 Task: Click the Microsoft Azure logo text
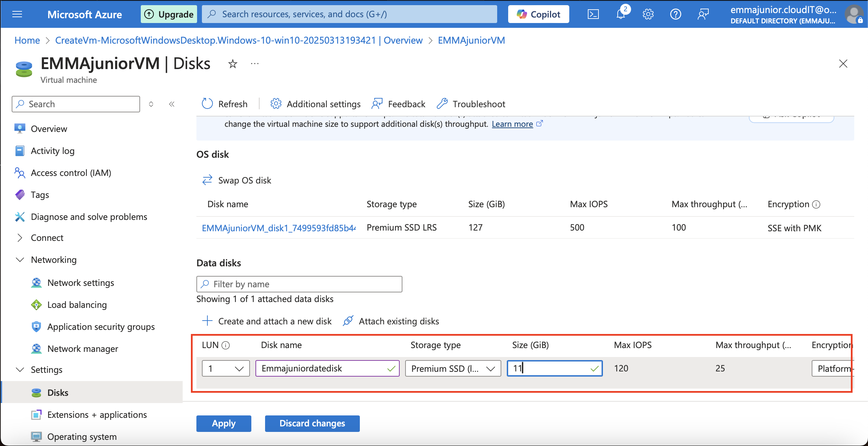click(84, 14)
